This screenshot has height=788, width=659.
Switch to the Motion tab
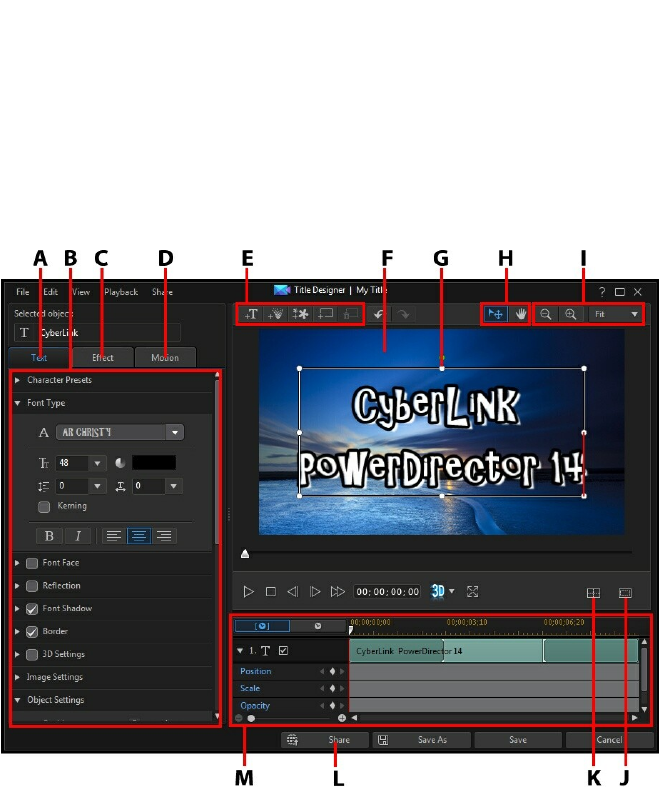[165, 357]
